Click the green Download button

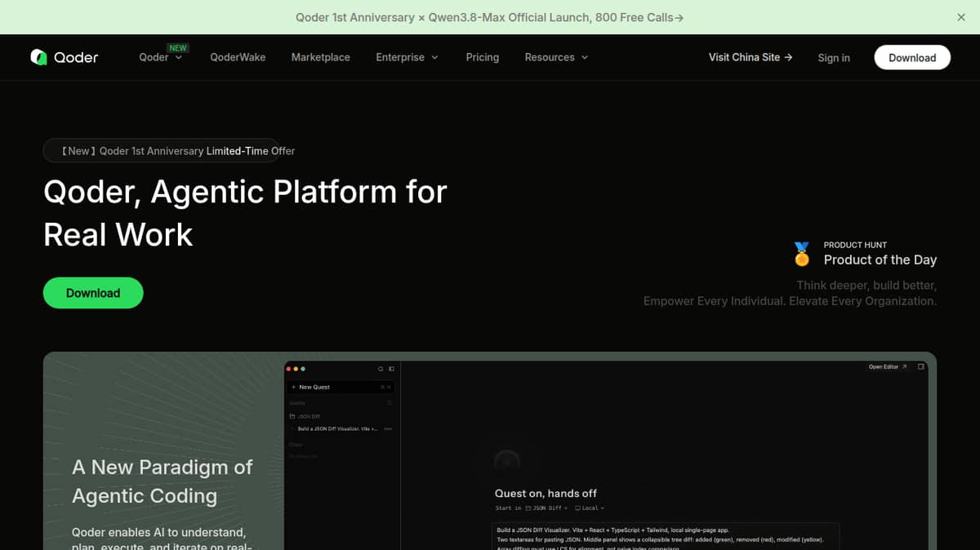pos(93,293)
